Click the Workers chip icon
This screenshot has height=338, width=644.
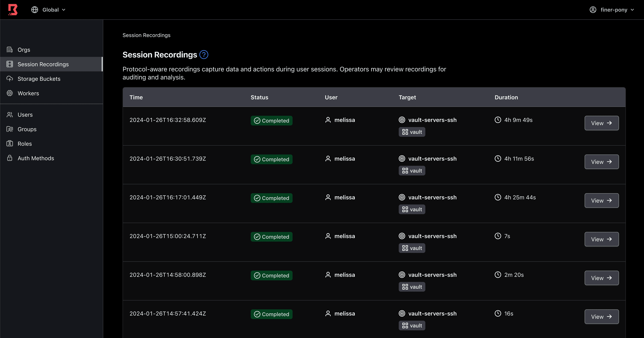click(x=10, y=93)
